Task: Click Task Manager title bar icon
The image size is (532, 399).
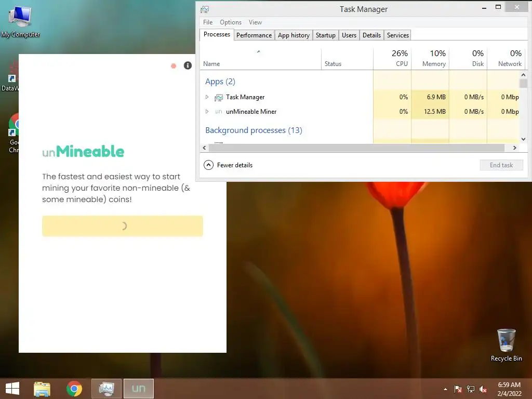Action: click(x=205, y=9)
